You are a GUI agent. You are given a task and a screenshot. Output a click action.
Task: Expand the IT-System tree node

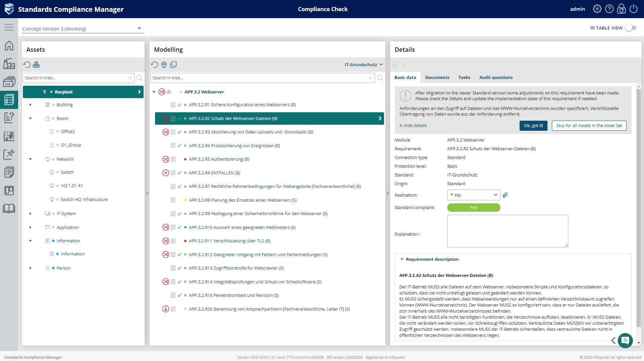tap(30, 214)
